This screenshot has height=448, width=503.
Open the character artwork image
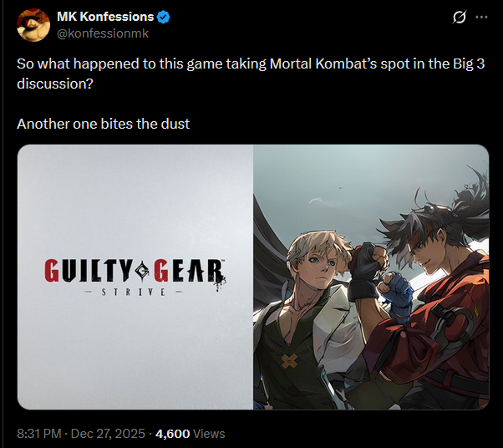tap(371, 277)
